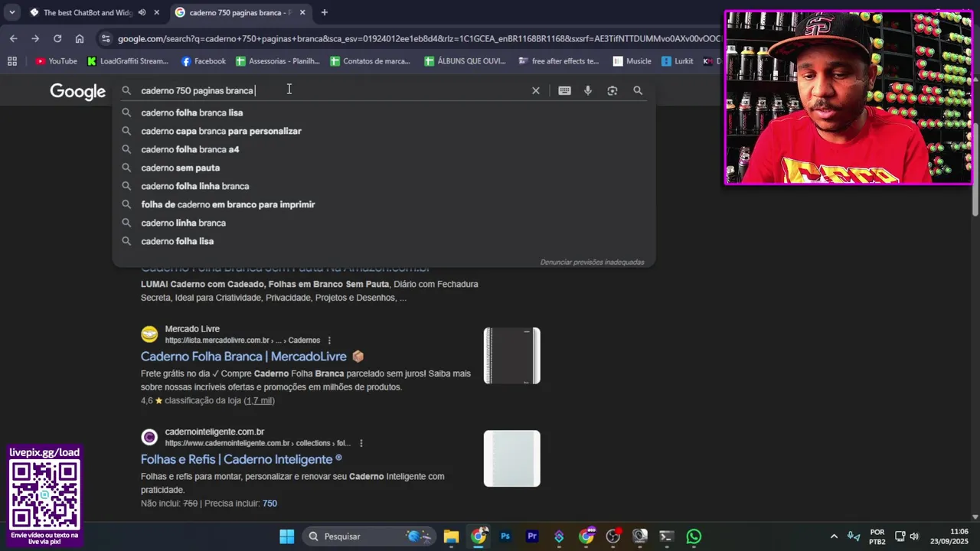980x551 pixels.
Task: Clear the search box with the X icon
Action: point(536,90)
